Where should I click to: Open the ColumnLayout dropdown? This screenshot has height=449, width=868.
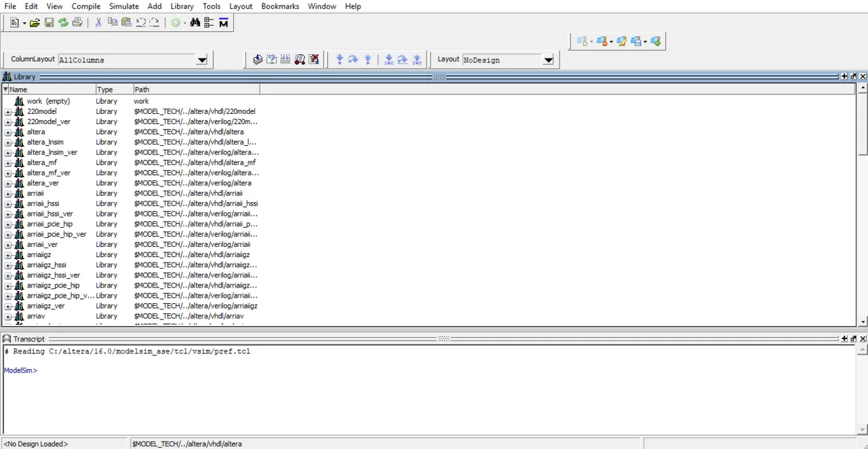click(x=201, y=60)
